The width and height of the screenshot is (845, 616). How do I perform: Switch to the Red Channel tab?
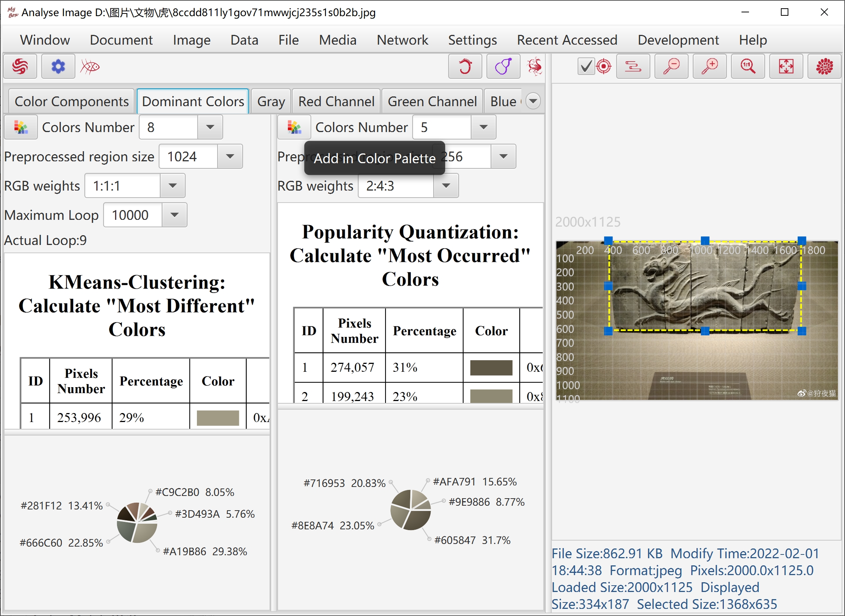click(x=336, y=101)
